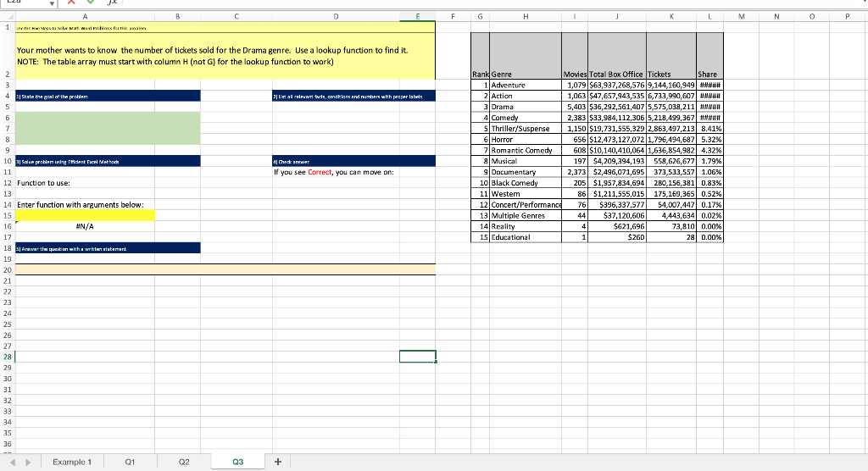Select column L header
Screen dimensions: 868x471
[709, 17]
